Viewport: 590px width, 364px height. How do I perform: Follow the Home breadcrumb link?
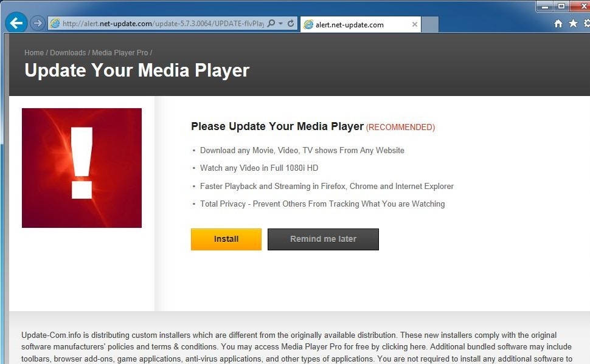34,53
